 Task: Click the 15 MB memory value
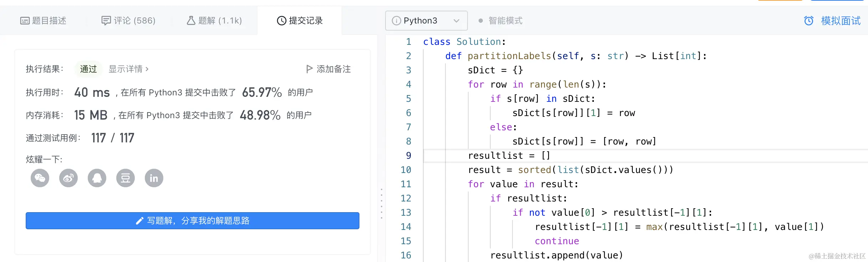(91, 115)
